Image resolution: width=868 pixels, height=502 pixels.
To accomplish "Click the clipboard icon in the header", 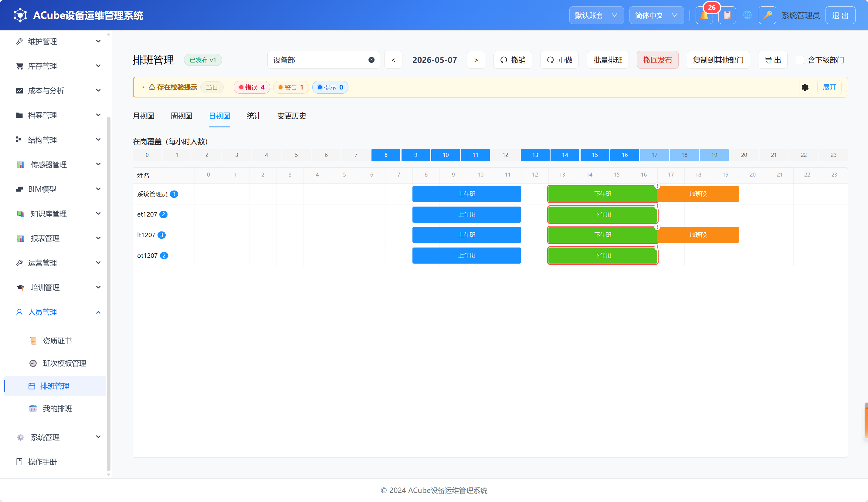I will click(x=727, y=15).
